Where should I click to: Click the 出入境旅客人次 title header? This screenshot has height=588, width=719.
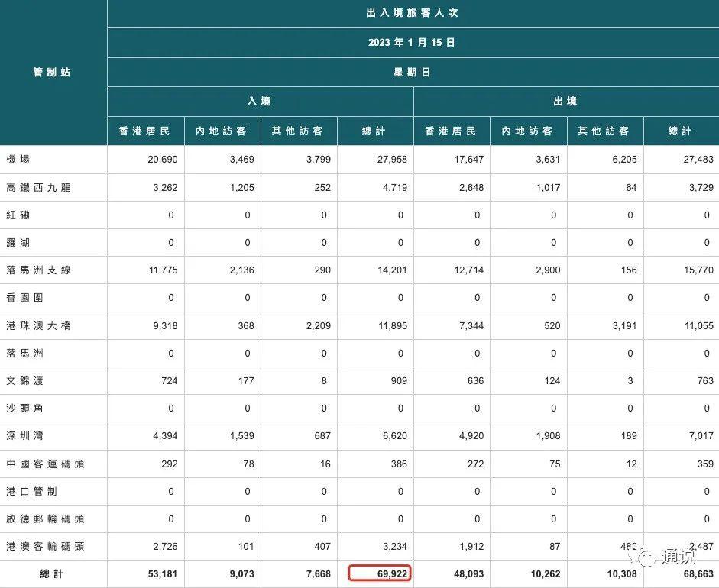coord(413,13)
